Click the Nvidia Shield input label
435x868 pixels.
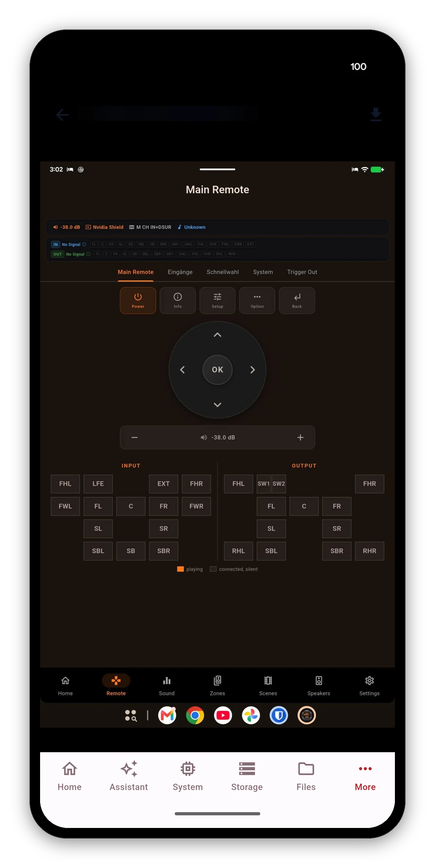tap(104, 227)
